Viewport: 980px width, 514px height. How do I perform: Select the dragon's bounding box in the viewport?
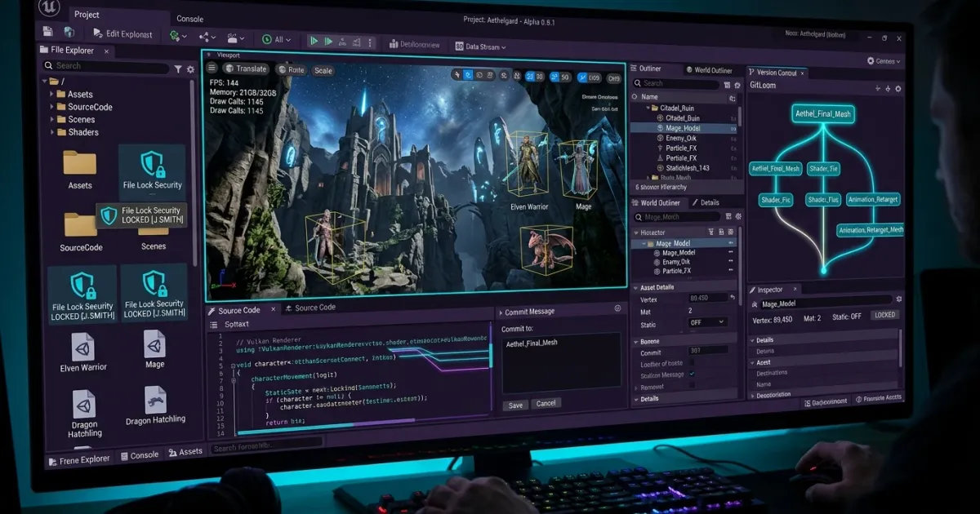point(547,249)
